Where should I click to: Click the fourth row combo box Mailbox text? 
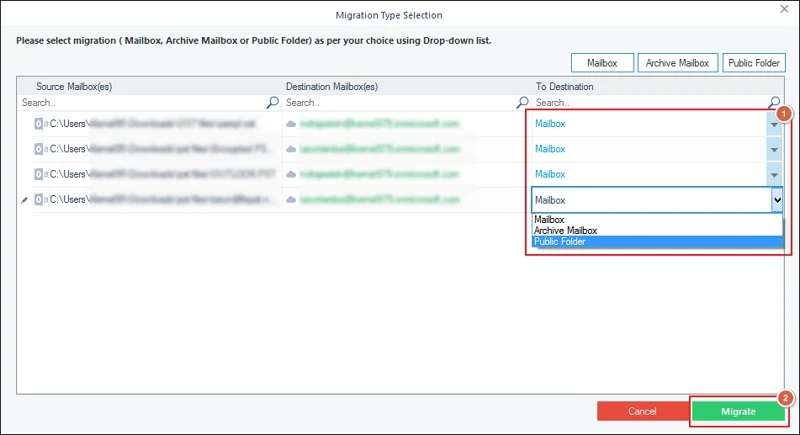550,200
